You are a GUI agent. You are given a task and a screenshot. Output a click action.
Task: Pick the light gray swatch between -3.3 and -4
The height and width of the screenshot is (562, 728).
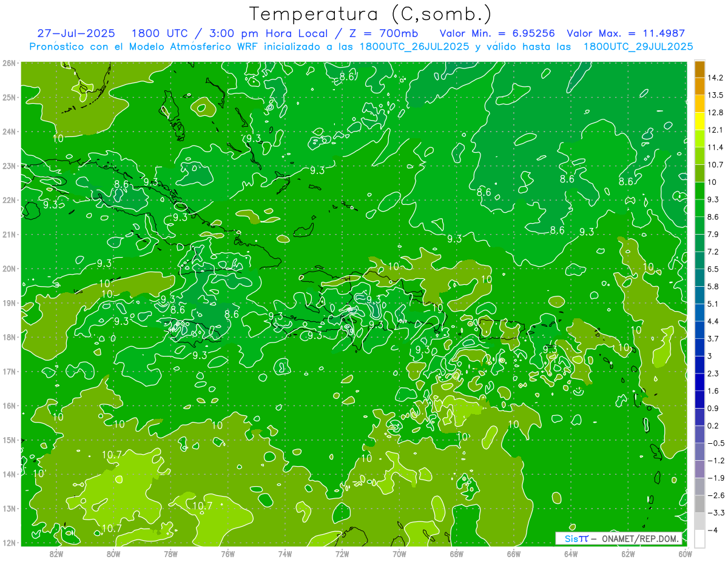pos(699,521)
